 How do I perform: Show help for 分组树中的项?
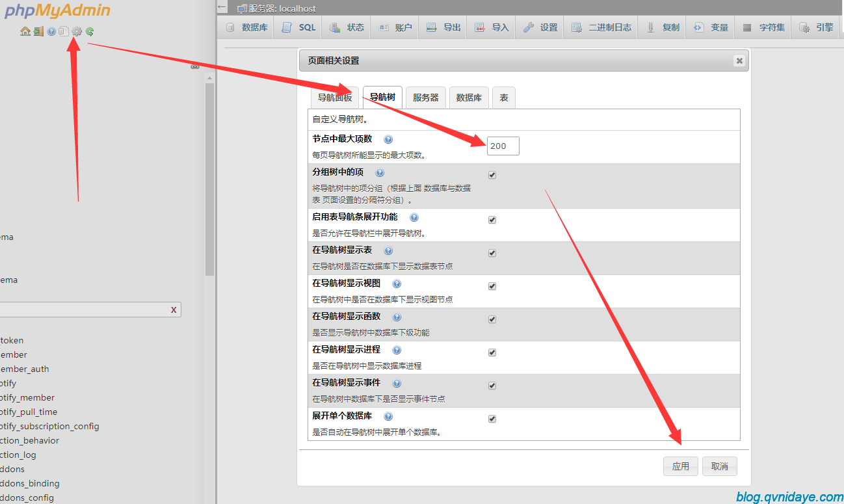click(x=380, y=173)
